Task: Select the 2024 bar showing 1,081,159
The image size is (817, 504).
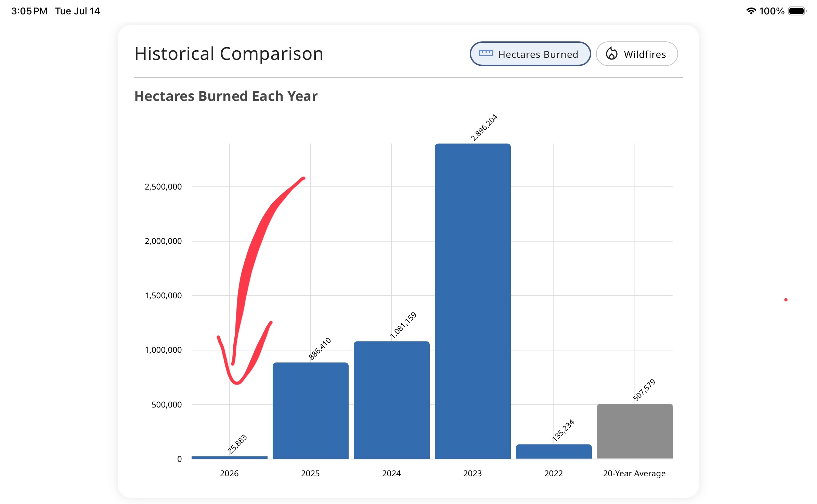Action: (x=392, y=400)
